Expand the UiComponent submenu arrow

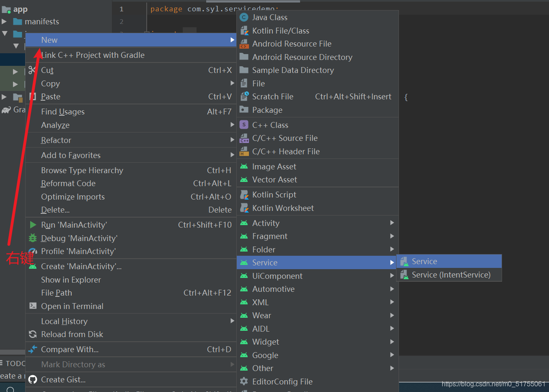392,275
